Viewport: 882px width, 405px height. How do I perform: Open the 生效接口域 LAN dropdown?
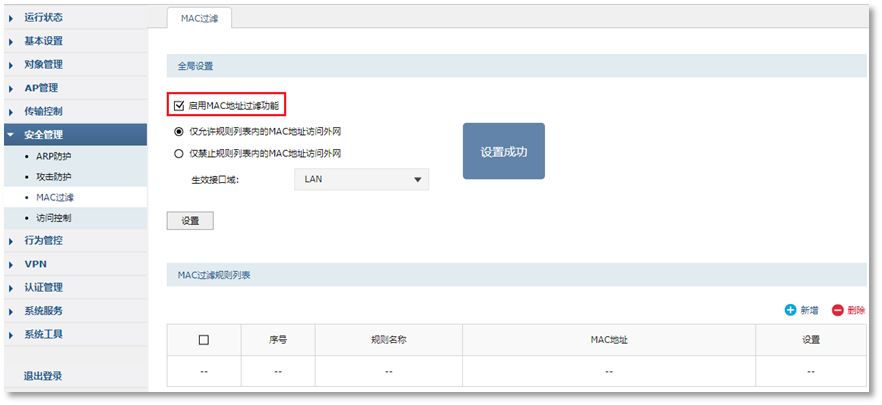pyautogui.click(x=361, y=179)
